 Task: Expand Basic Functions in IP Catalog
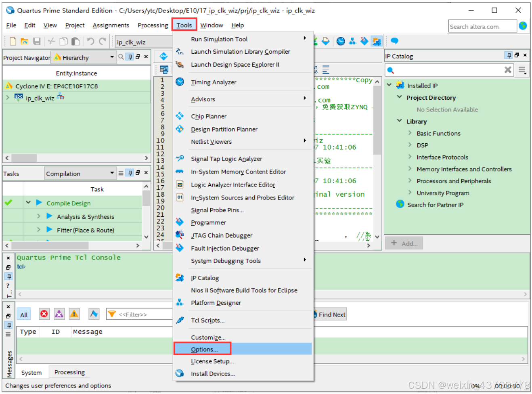tap(410, 132)
